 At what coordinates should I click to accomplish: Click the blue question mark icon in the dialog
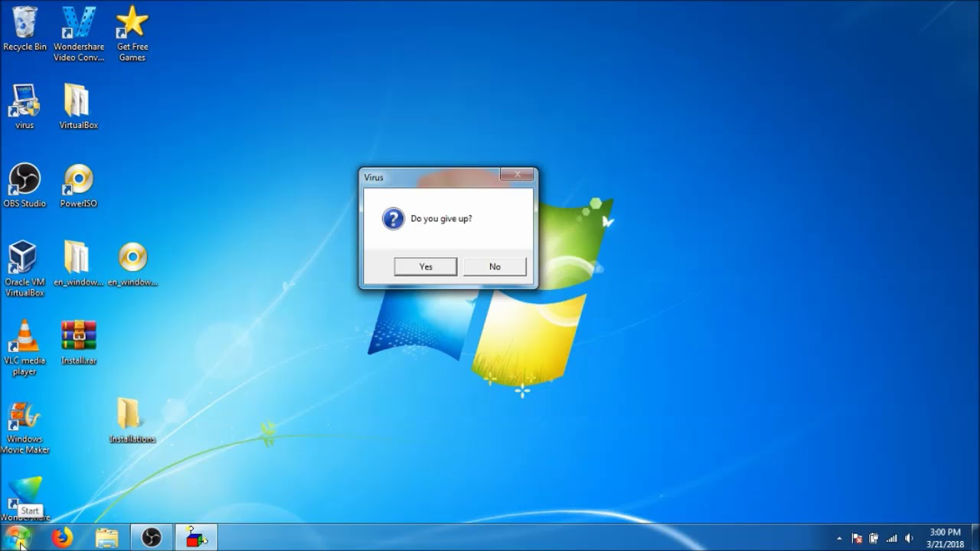coord(393,219)
